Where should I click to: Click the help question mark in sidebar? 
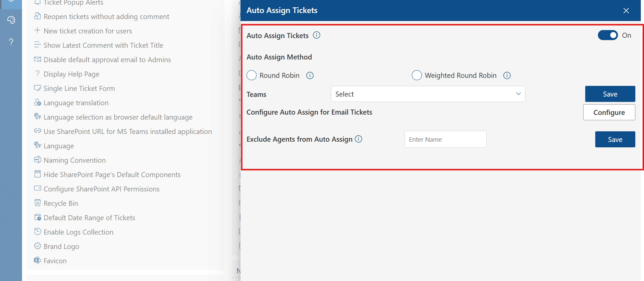click(11, 42)
